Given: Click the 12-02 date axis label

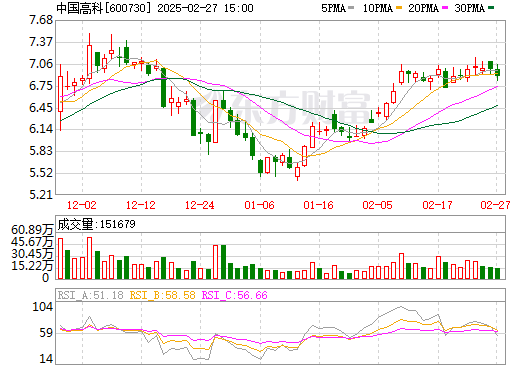Looking at the screenshot, I should (x=82, y=205).
